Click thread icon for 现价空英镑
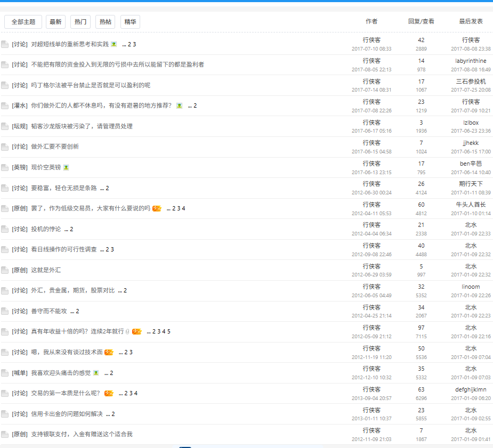The height and width of the screenshot is (448, 493). point(5,167)
